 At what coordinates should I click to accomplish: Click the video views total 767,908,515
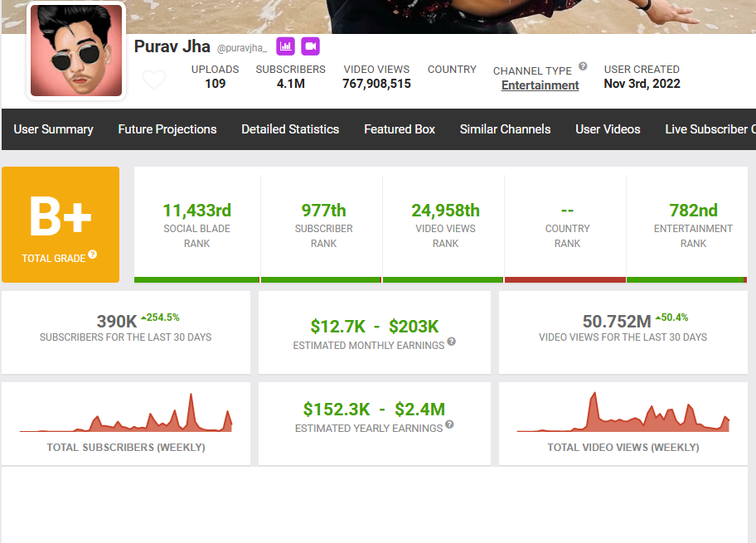[376, 84]
